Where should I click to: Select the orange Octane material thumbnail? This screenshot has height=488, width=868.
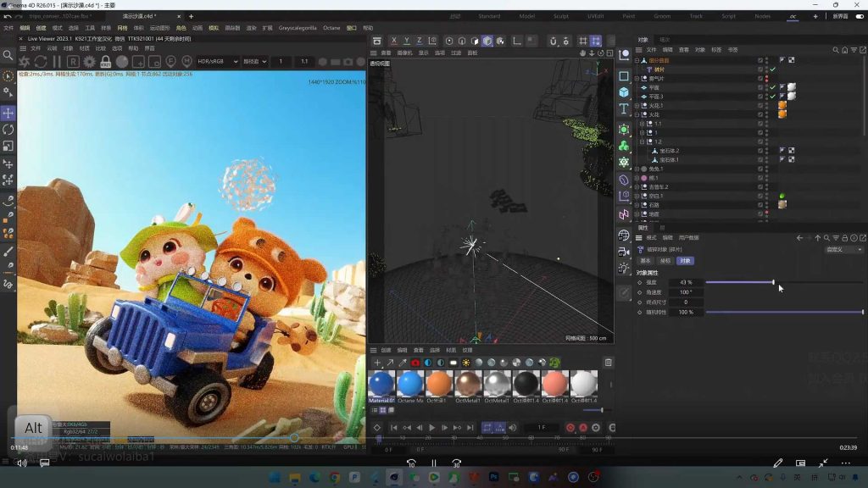pyautogui.click(x=439, y=384)
